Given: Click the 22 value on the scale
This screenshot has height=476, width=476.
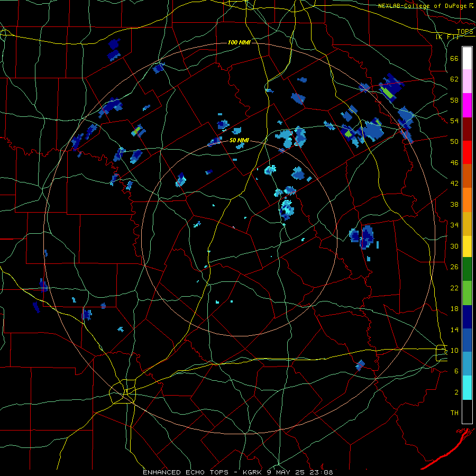Looking at the screenshot, I should coord(454,288).
